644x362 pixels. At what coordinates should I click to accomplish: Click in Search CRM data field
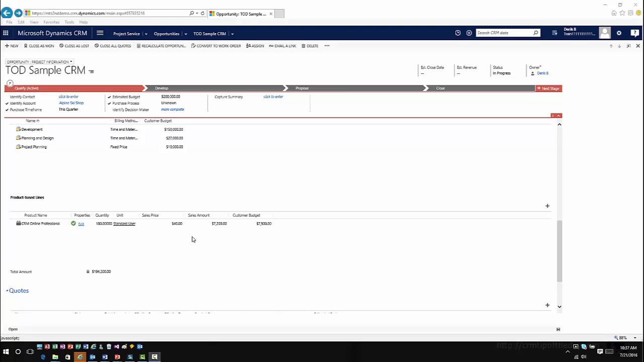[x=504, y=33]
